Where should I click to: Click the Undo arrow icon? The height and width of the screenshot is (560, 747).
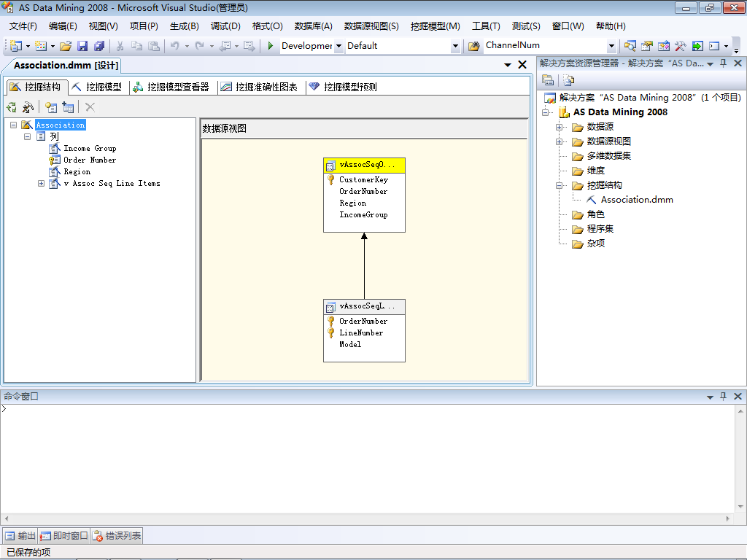pos(175,46)
